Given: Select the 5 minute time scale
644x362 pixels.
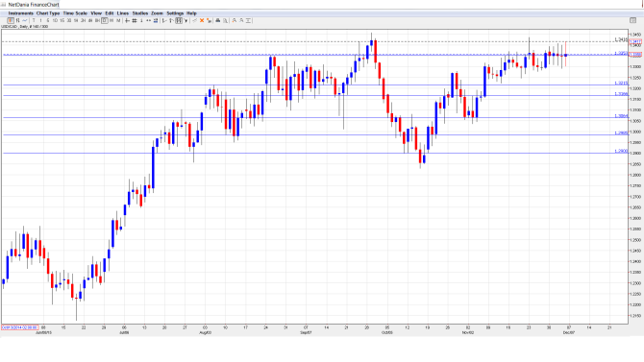Looking at the screenshot, I should click(48, 20).
